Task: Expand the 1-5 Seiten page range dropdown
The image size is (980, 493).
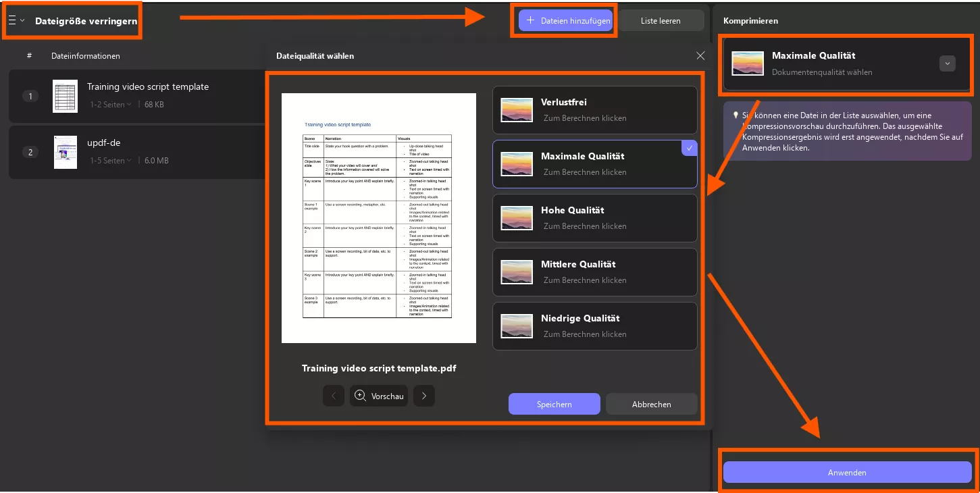Action: pyautogui.click(x=111, y=161)
